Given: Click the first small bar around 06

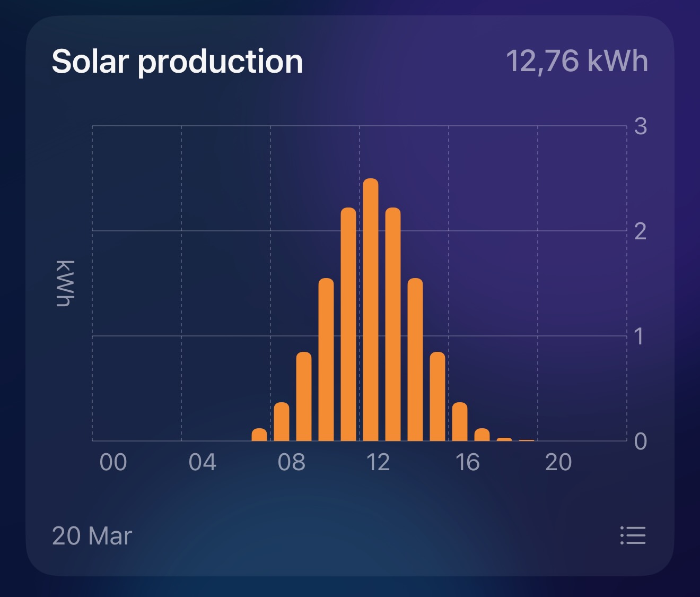Looking at the screenshot, I should (260, 435).
